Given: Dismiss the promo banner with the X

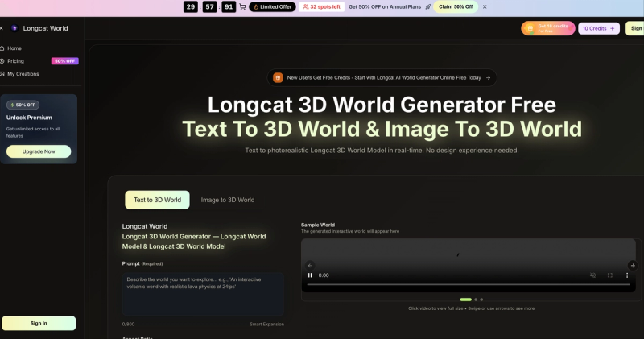Looking at the screenshot, I should point(485,7).
